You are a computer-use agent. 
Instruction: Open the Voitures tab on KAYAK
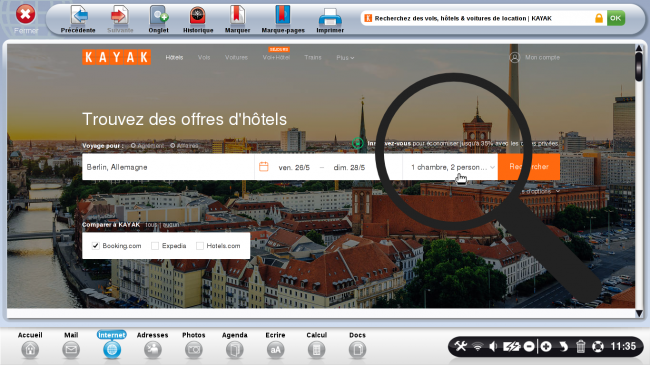coord(236,58)
